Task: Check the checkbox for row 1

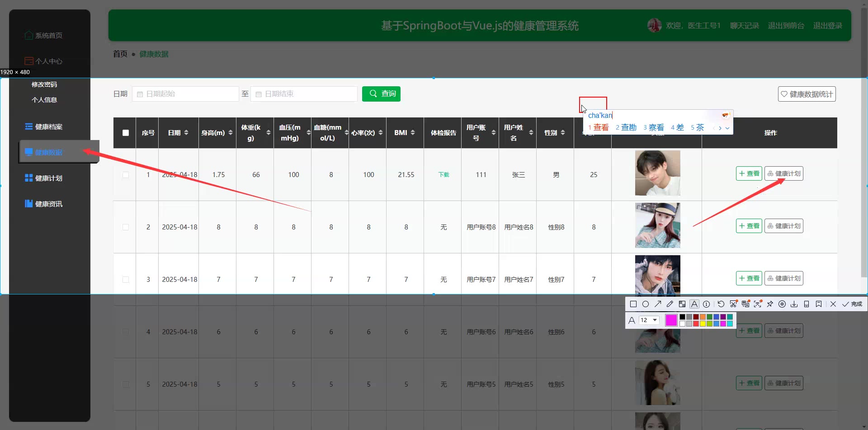Action: (x=126, y=175)
